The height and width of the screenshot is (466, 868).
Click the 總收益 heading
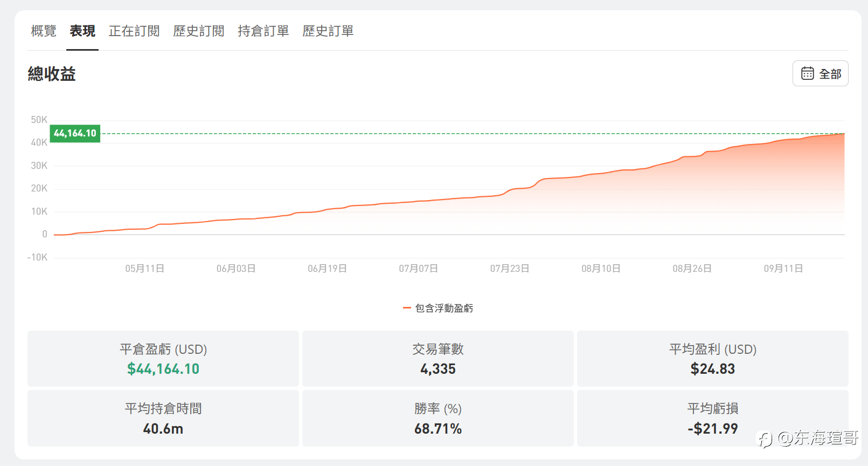pos(52,74)
